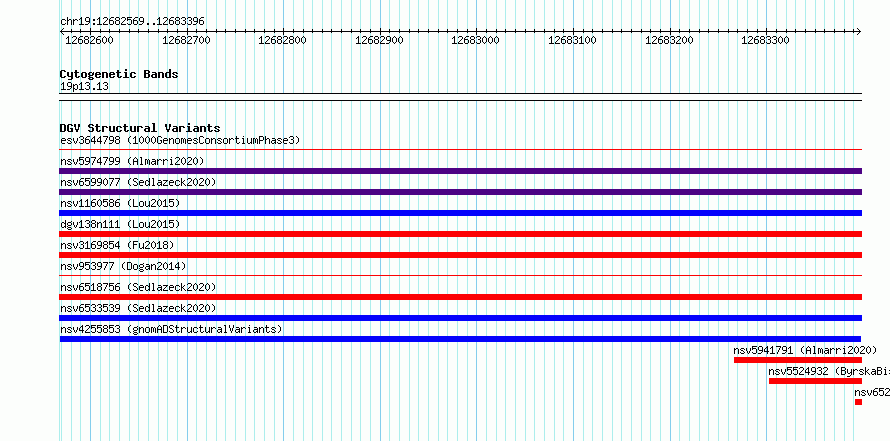Screen dimensions: 890x441
Task: Click red bar under nsv6518756
Action: click(460, 297)
